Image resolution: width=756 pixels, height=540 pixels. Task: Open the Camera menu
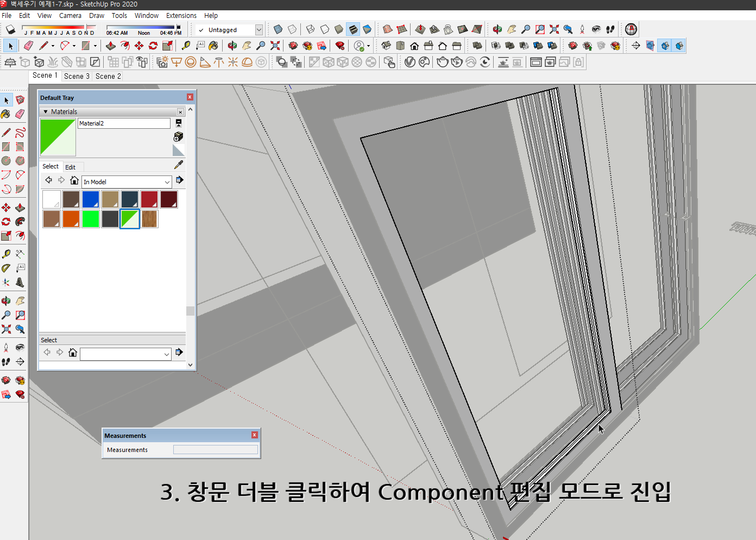pos(70,15)
